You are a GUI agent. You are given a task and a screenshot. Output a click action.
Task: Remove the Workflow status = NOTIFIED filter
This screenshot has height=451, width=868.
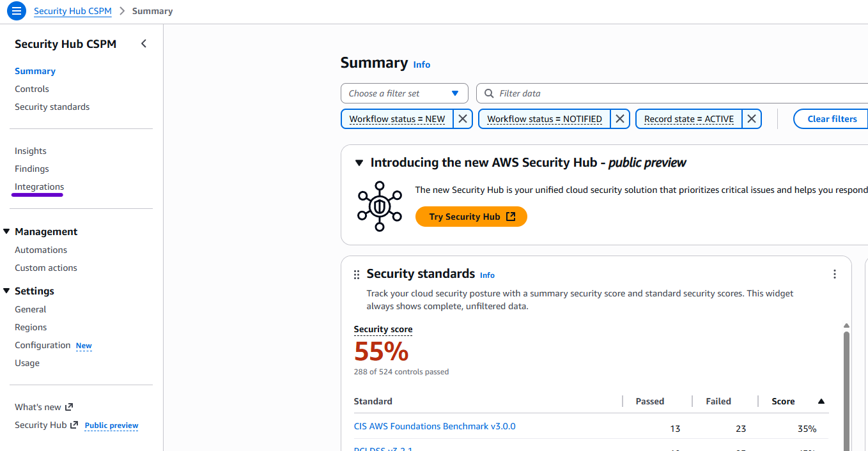(x=619, y=118)
